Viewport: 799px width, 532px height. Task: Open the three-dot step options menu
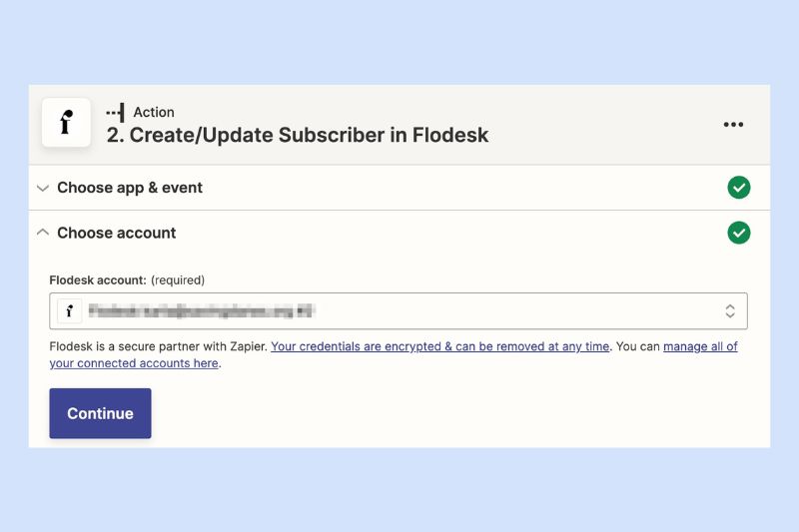pos(733,124)
